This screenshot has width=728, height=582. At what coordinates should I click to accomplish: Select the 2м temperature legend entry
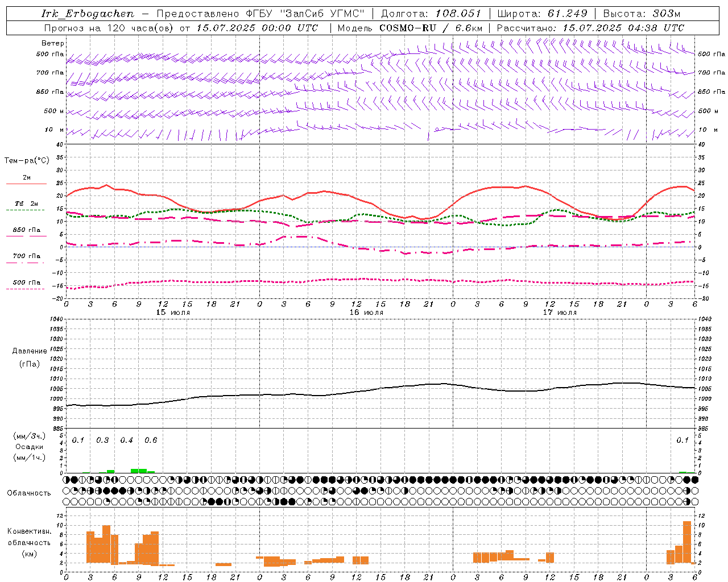pos(26,178)
